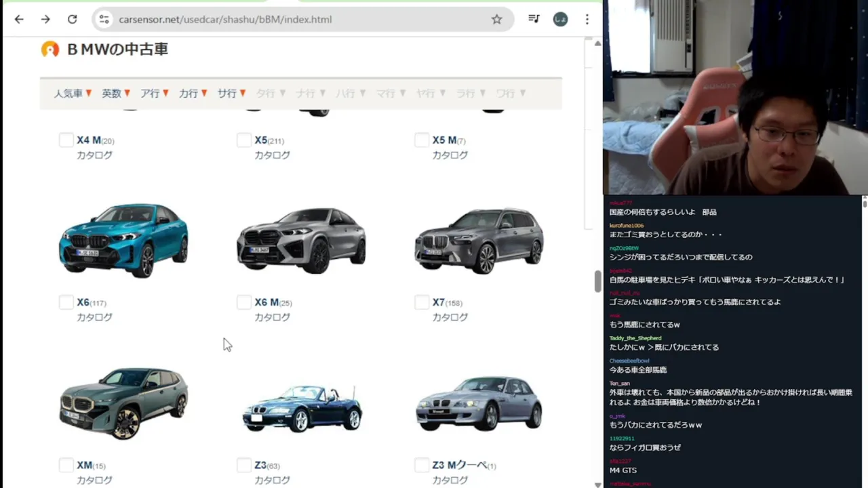Check the X7 checkbox
This screenshot has height=488, width=868.
(422, 302)
